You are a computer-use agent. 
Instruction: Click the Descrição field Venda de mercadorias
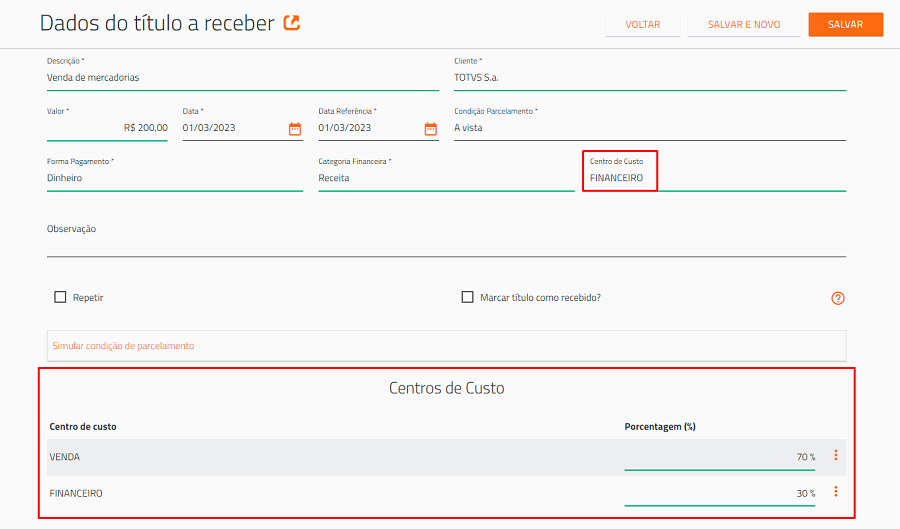pos(243,77)
